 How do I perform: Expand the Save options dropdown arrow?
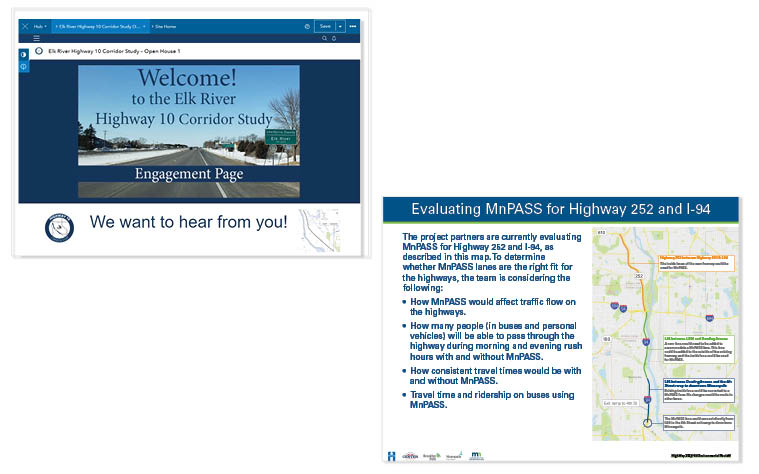click(340, 27)
